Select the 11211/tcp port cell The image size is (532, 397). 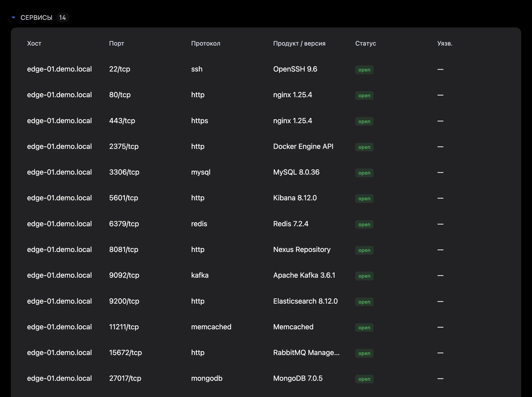[124, 327]
